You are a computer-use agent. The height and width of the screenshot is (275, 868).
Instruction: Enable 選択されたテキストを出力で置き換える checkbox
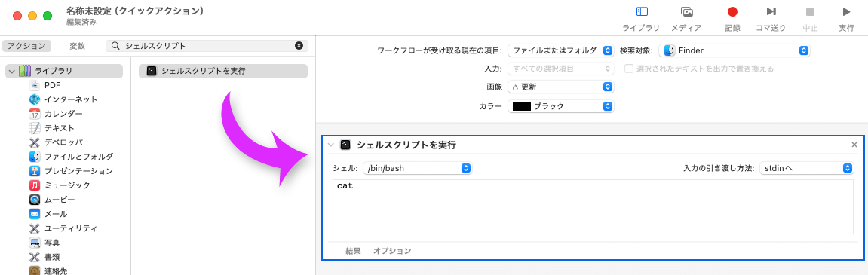point(629,69)
